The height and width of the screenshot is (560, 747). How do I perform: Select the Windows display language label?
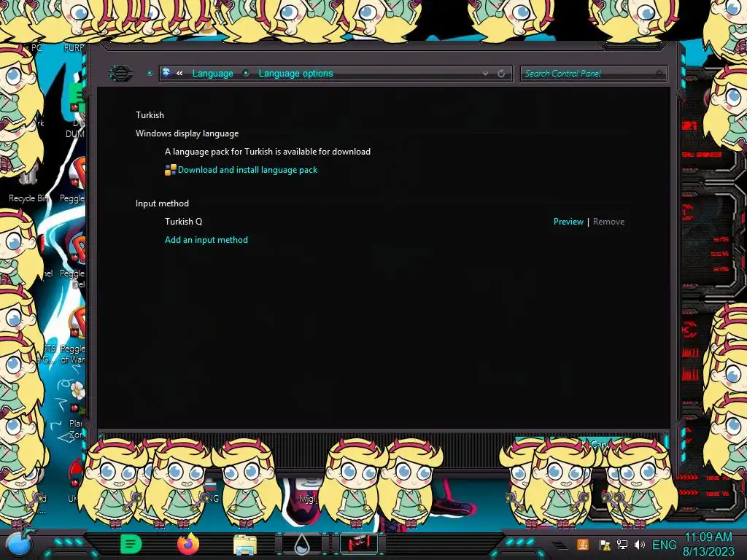pyautogui.click(x=187, y=133)
